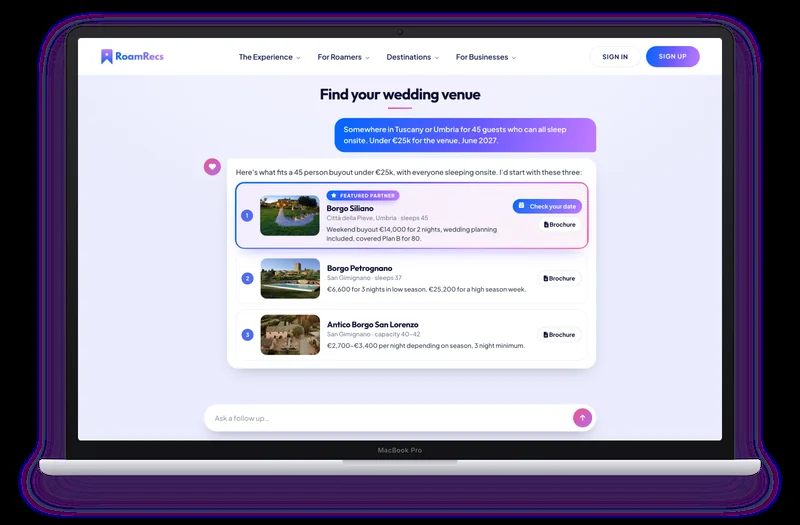Click the Featured Partner badge
This screenshot has height=525, width=800.
(x=363, y=195)
